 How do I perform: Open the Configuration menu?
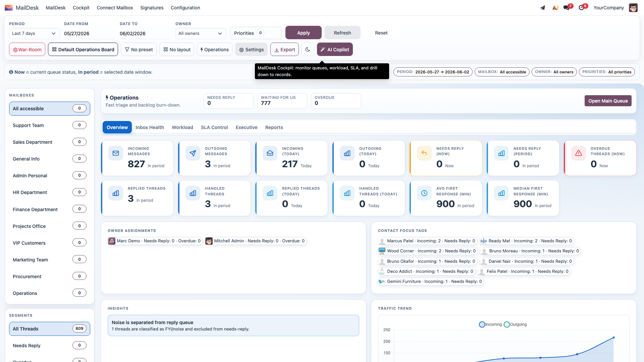pyautogui.click(x=185, y=8)
